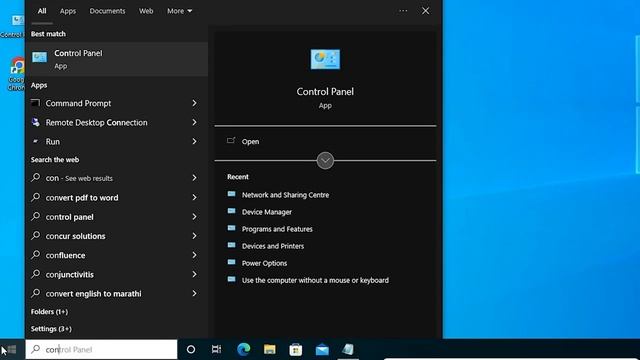Click the Google Chrome desktop shortcut
Viewport: 640px width, 360px height.
[x=16, y=74]
